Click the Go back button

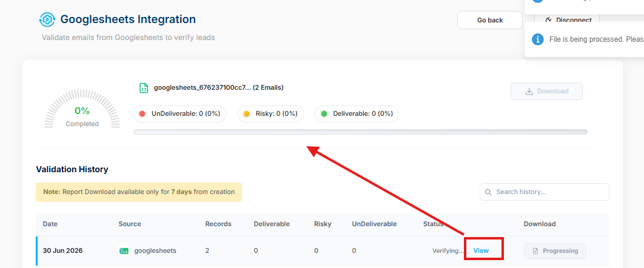[489, 20]
